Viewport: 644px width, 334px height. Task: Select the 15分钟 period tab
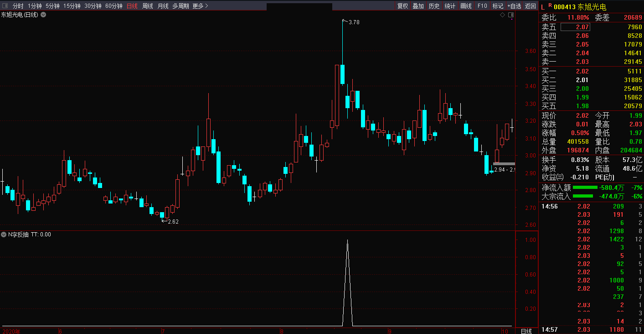72,6
